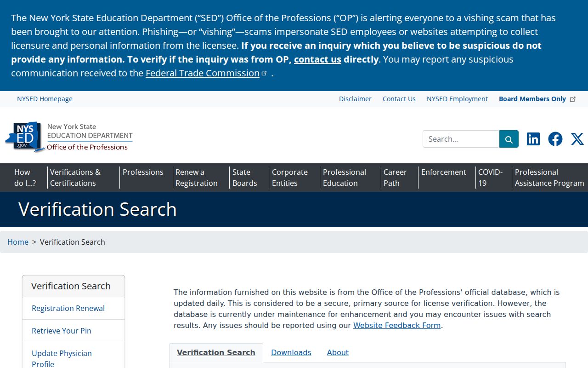Viewport: 588px width, 368px height.
Task: Open the COVID-19 menu item
Action: pos(491,178)
